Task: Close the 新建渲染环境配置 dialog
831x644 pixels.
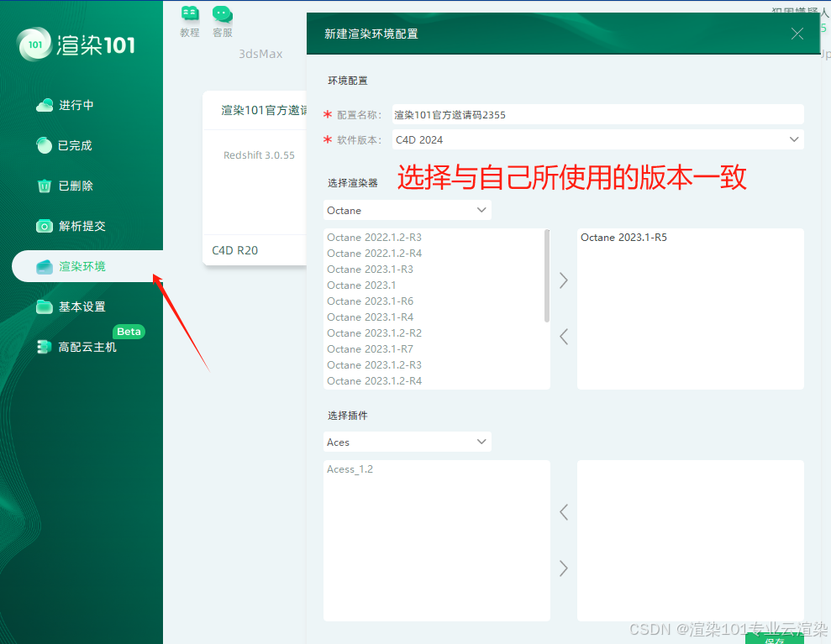Action: (797, 34)
